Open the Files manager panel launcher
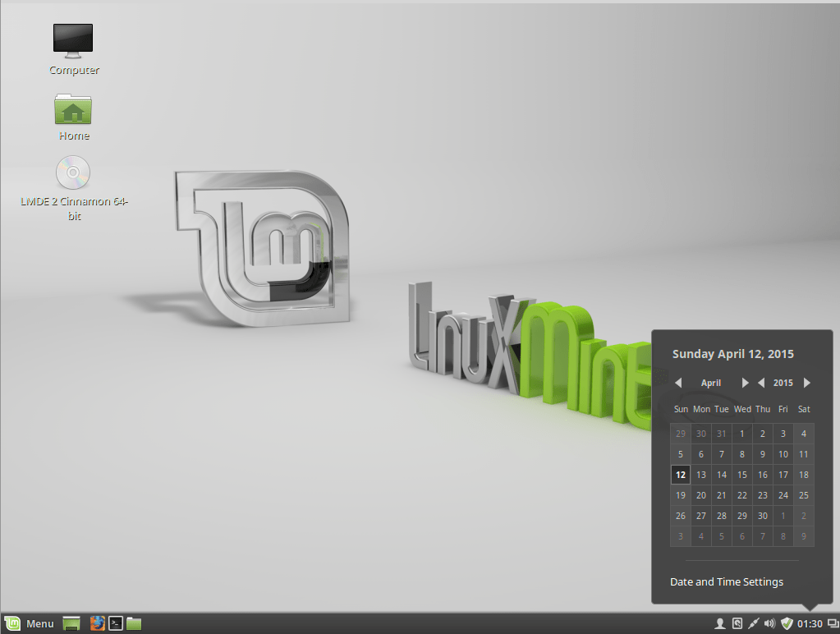 134,623
